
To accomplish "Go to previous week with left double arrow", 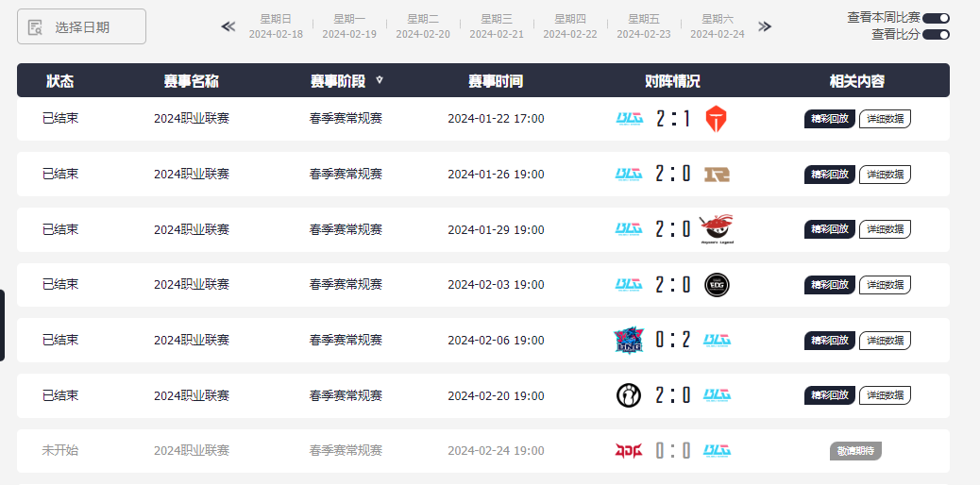I will tap(228, 26).
